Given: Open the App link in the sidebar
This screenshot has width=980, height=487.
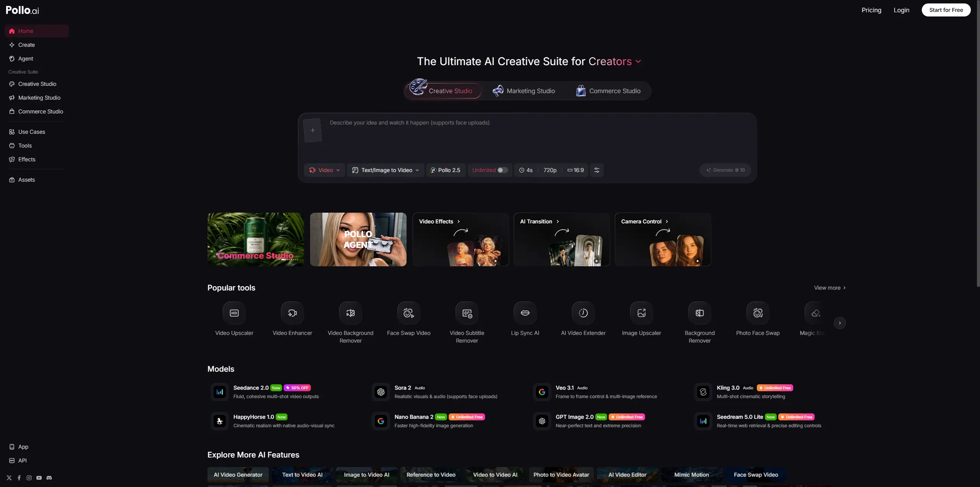Looking at the screenshot, I should pos(37,447).
